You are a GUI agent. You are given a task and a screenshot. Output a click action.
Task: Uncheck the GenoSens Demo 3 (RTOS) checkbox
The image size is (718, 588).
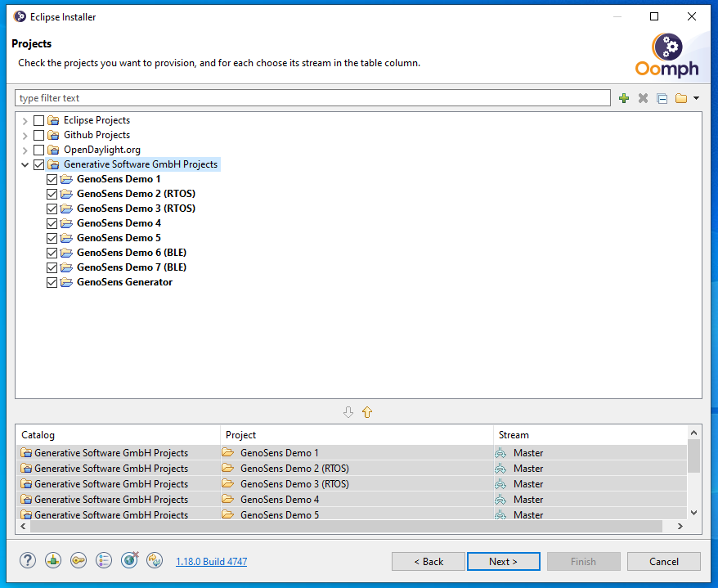[52, 209]
